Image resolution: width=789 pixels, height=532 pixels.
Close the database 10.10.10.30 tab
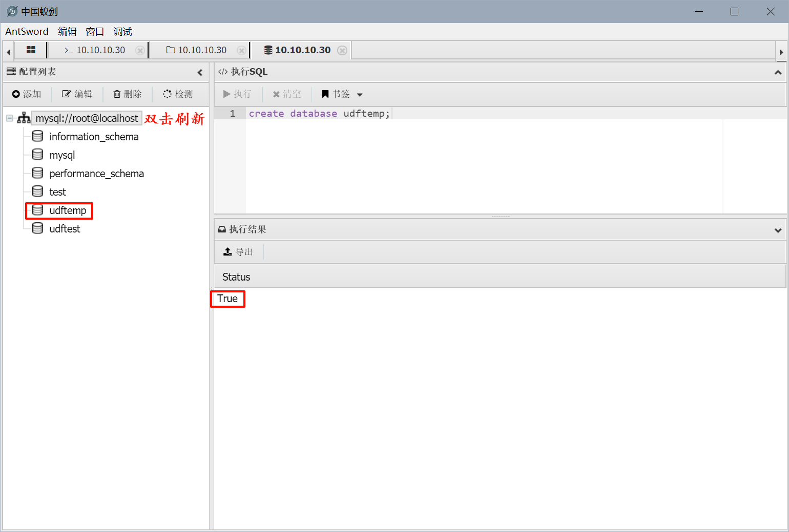[342, 50]
